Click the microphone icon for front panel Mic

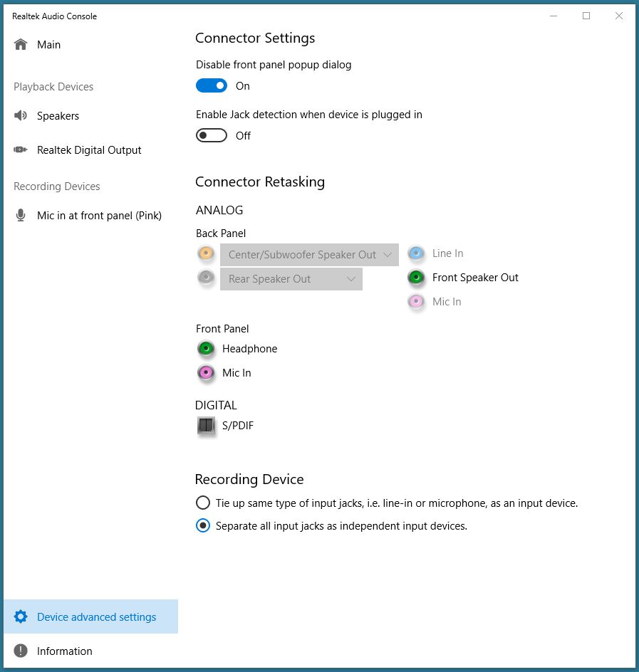point(21,215)
